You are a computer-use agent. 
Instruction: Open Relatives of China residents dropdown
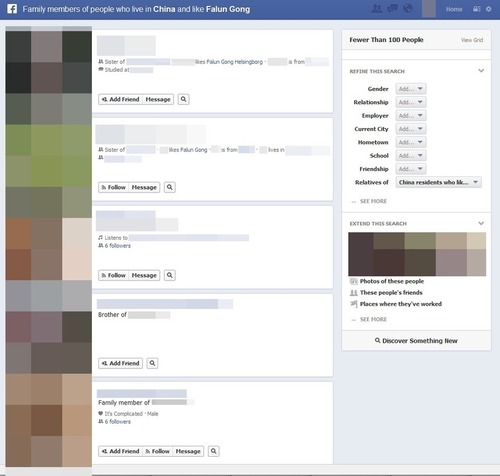(438, 182)
